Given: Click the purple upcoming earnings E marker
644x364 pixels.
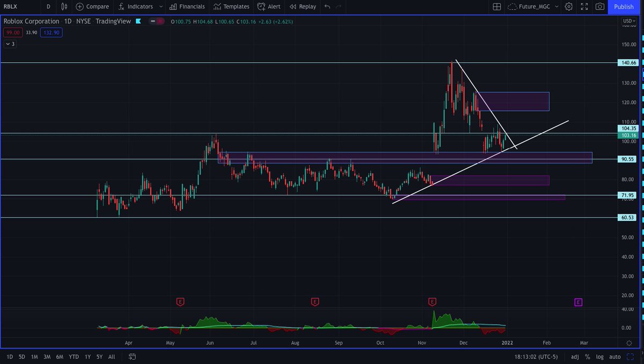Looking at the screenshot, I should coord(579,302).
